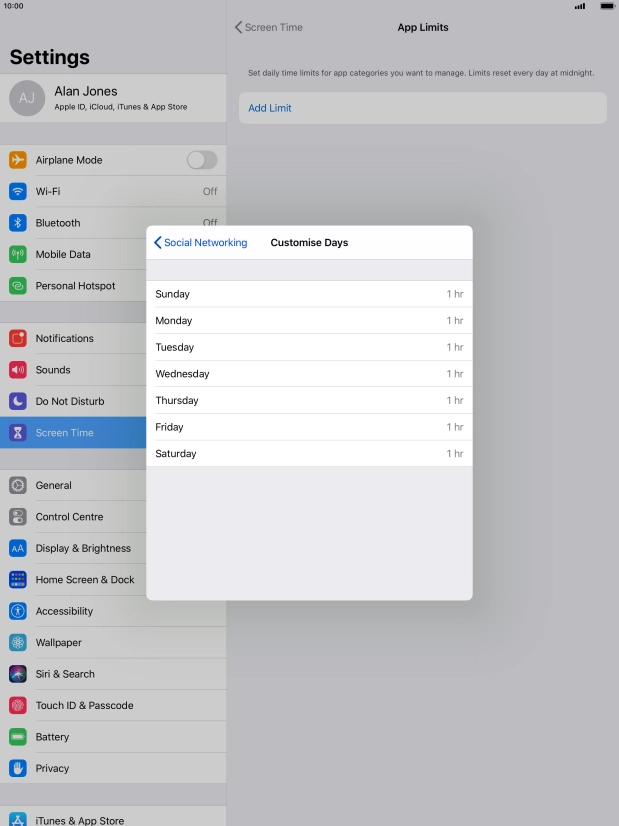
Task: Open Touch ID & Passcode icon
Action: tap(18, 706)
